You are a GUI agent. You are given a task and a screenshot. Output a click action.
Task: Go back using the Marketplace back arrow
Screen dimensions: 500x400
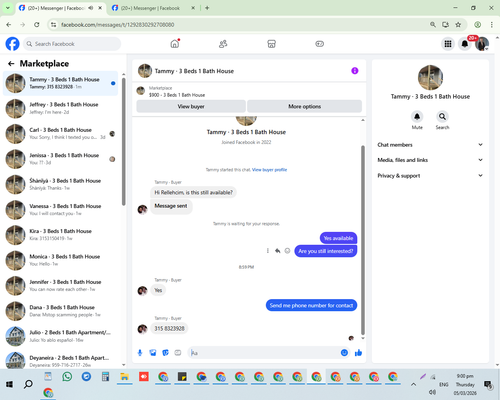click(x=11, y=64)
